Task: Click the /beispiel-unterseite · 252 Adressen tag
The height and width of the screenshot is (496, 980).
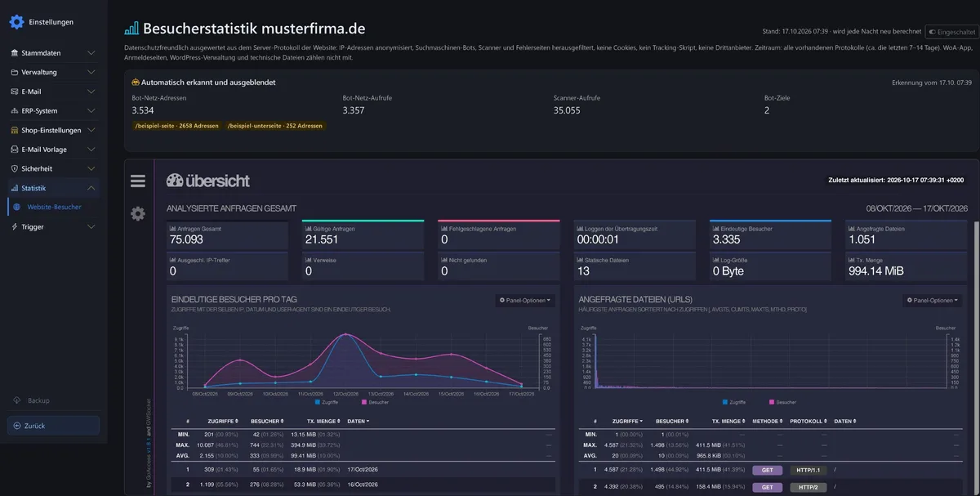Action: [x=275, y=126]
